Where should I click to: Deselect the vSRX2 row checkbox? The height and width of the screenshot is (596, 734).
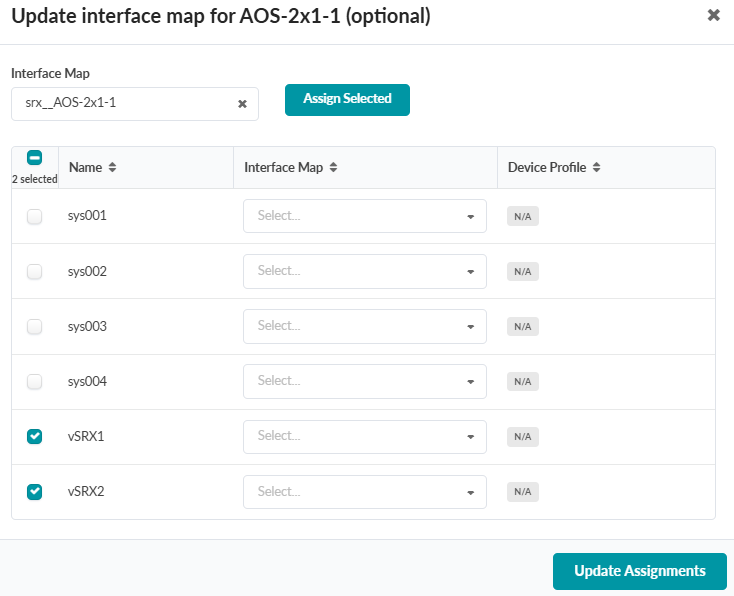[x=35, y=491]
